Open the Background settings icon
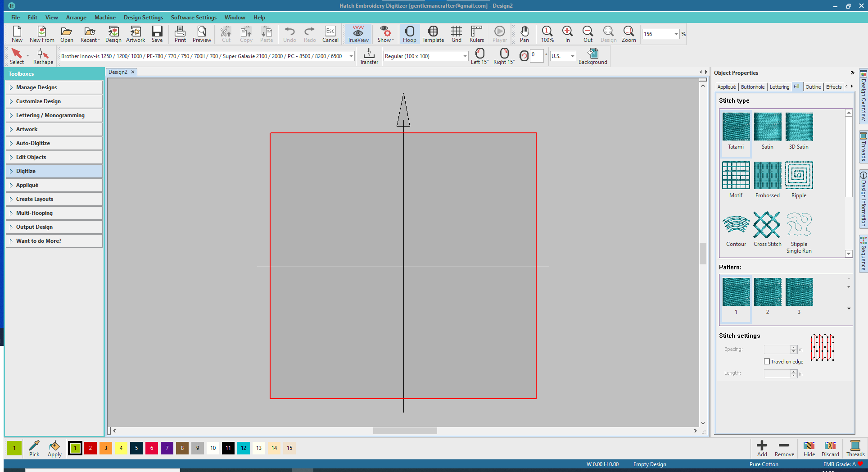Viewport: 868px width, 472px height. (592, 56)
